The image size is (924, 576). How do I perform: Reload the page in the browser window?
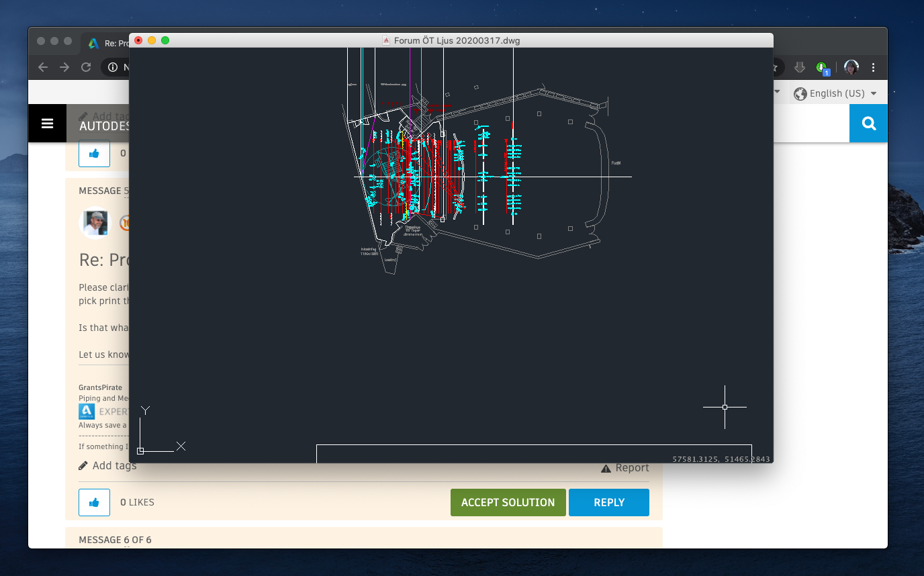86,67
